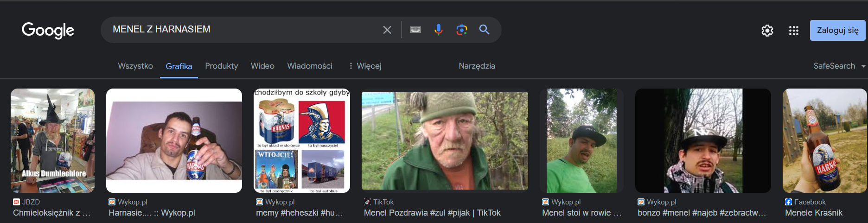Click the magnifier search button
The width and height of the screenshot is (868, 223).
[484, 30]
